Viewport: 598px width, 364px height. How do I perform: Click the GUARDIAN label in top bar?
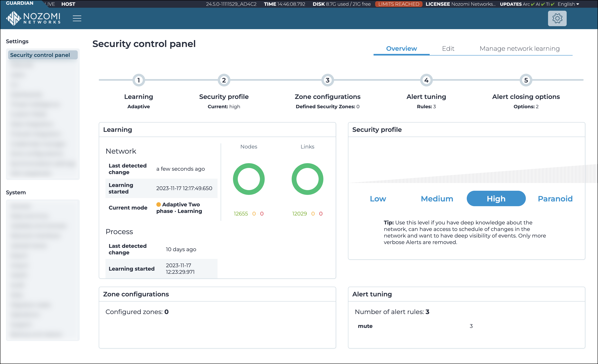pyautogui.click(x=20, y=3)
